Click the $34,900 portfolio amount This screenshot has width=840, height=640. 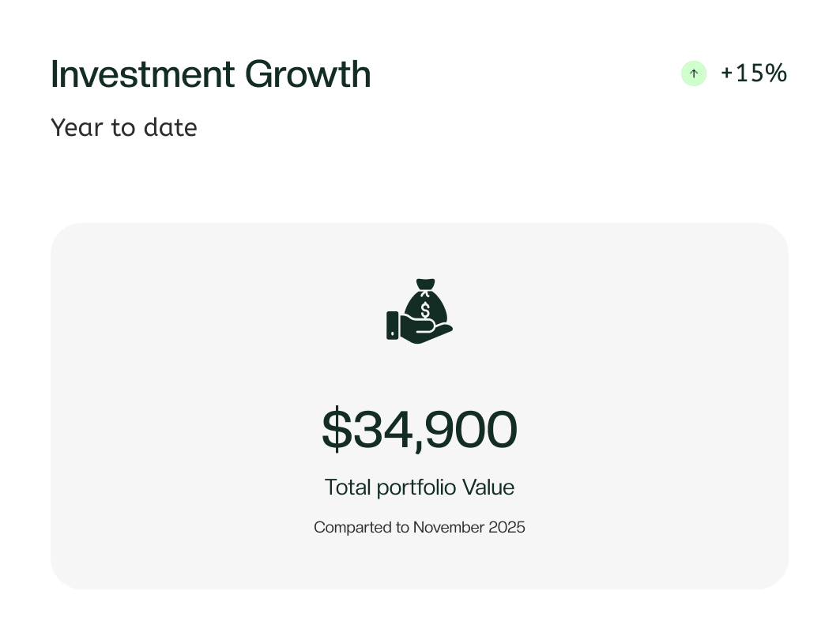click(420, 429)
